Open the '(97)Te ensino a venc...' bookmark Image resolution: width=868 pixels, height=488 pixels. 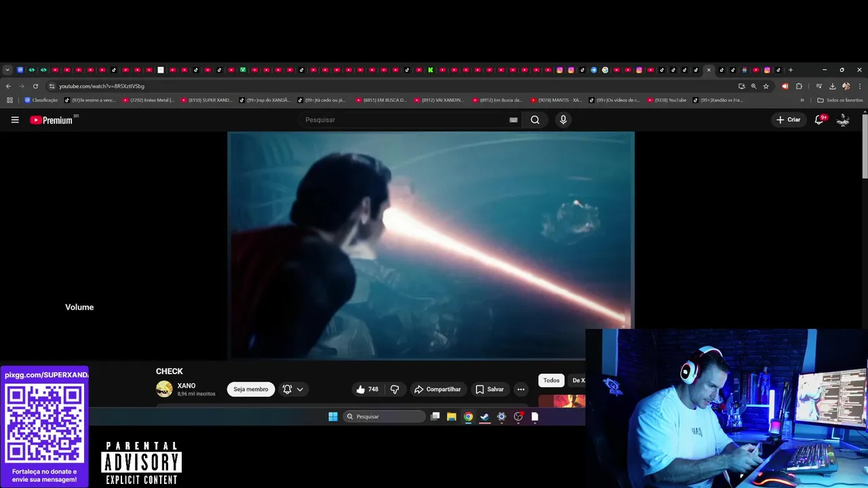pos(90,100)
